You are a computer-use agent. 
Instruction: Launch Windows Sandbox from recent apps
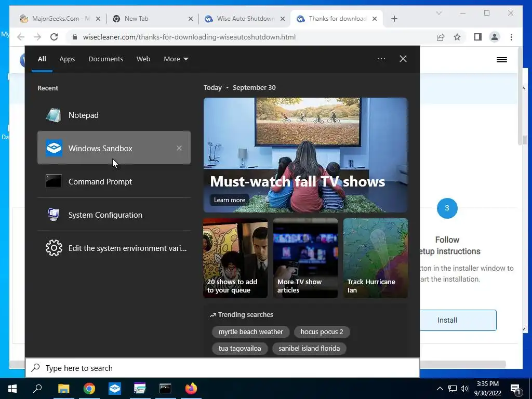[114, 148]
